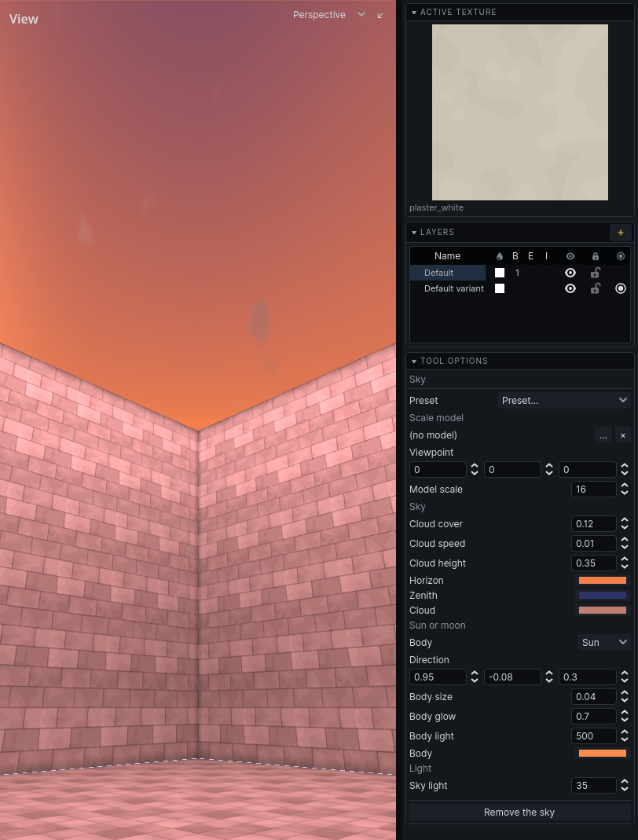Click the Direction field showing -0.08
638x840 pixels.
512,677
